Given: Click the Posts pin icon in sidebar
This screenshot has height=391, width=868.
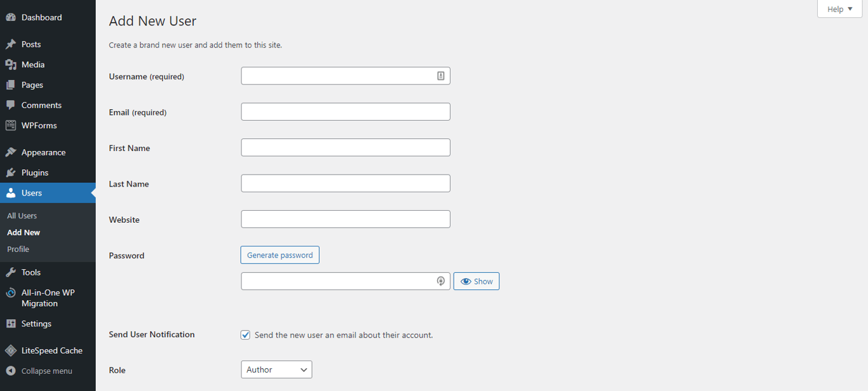Looking at the screenshot, I should click(x=13, y=44).
